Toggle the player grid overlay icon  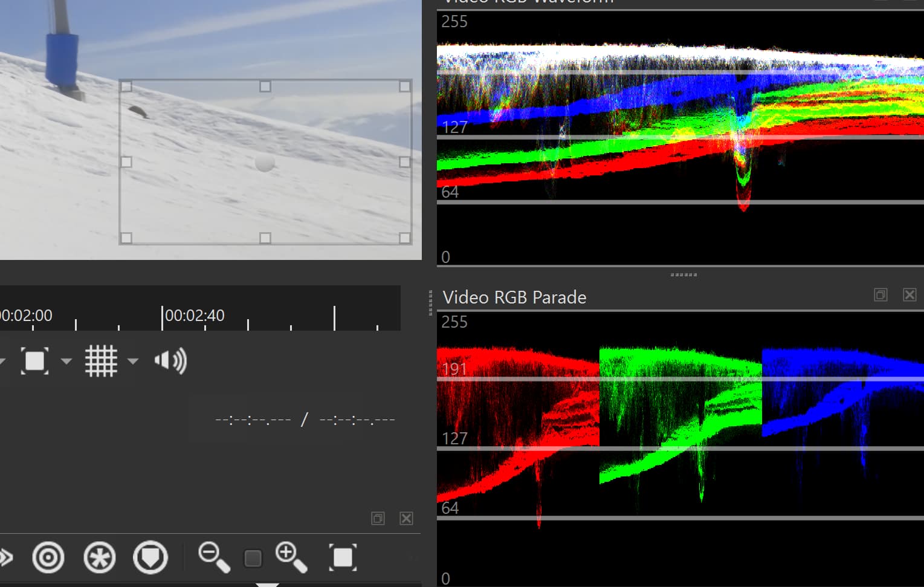click(x=100, y=361)
